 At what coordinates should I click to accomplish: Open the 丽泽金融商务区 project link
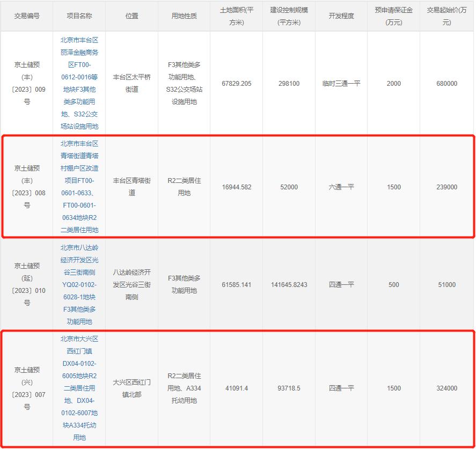coord(79,84)
